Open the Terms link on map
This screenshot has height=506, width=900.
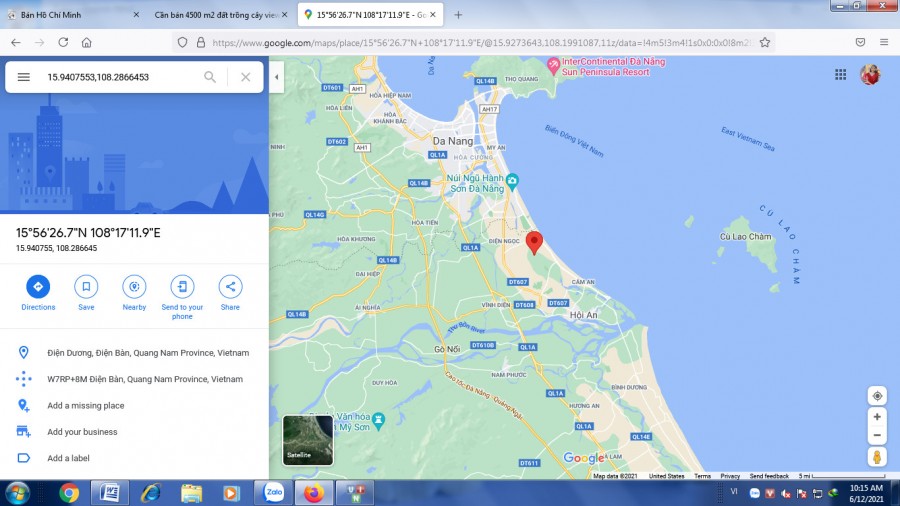click(x=703, y=476)
